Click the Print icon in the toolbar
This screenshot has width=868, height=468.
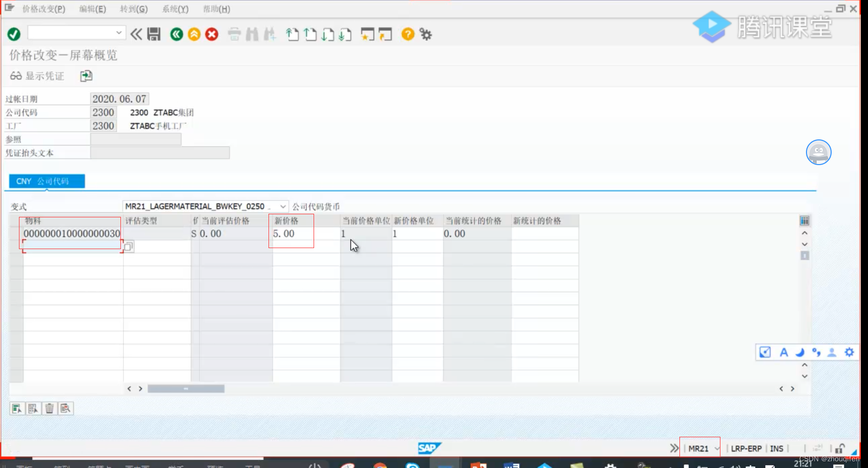tap(234, 34)
